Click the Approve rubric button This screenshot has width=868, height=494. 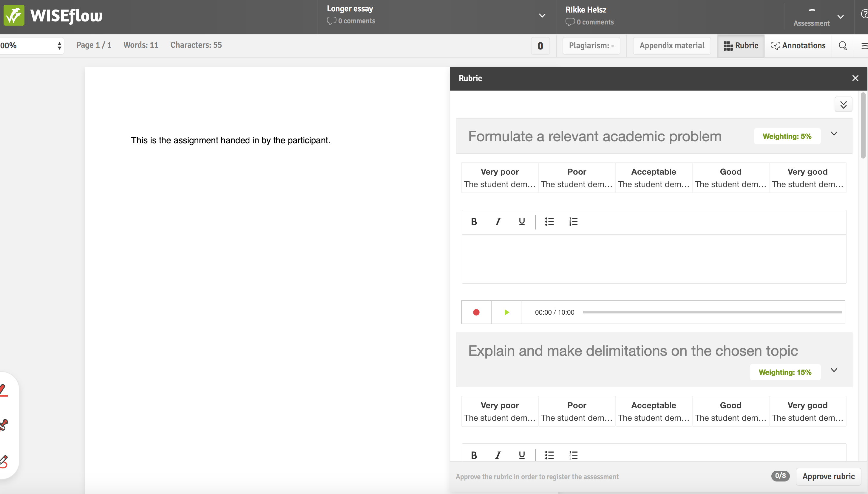[828, 476]
